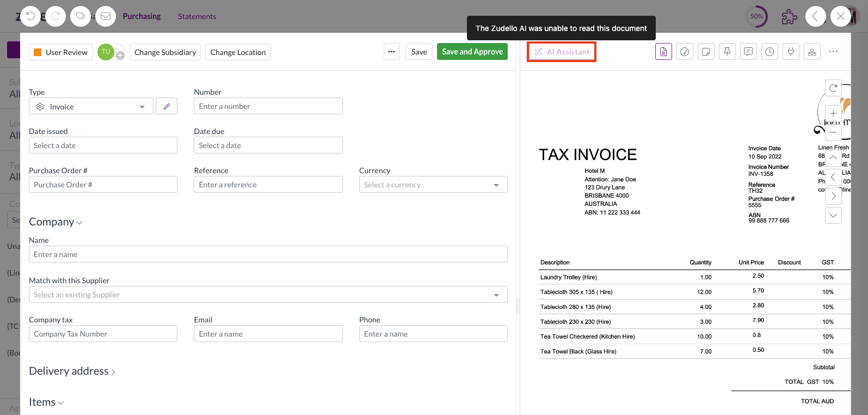Screen dimensions: 868x415
Task: Edit document type with pencil icon
Action: 167,106
